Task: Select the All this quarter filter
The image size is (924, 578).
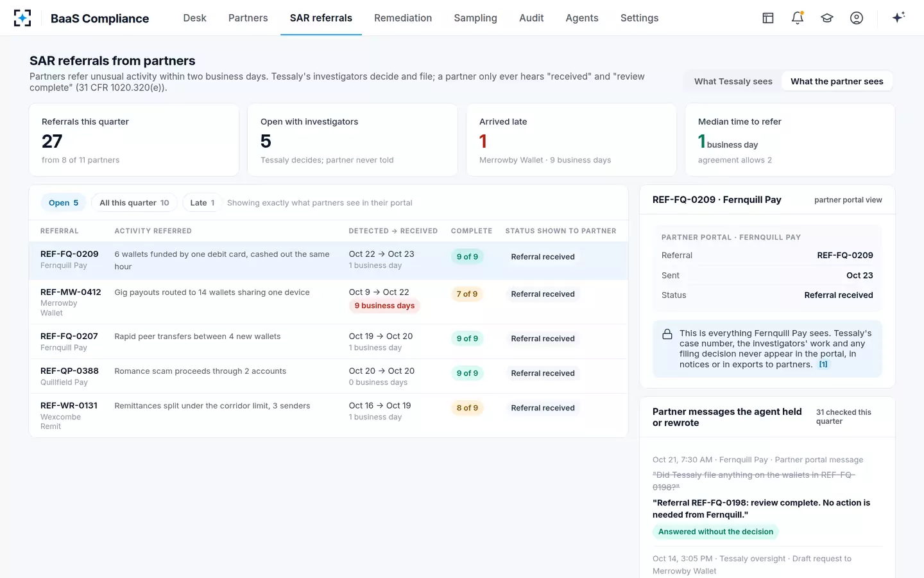Action: click(134, 203)
